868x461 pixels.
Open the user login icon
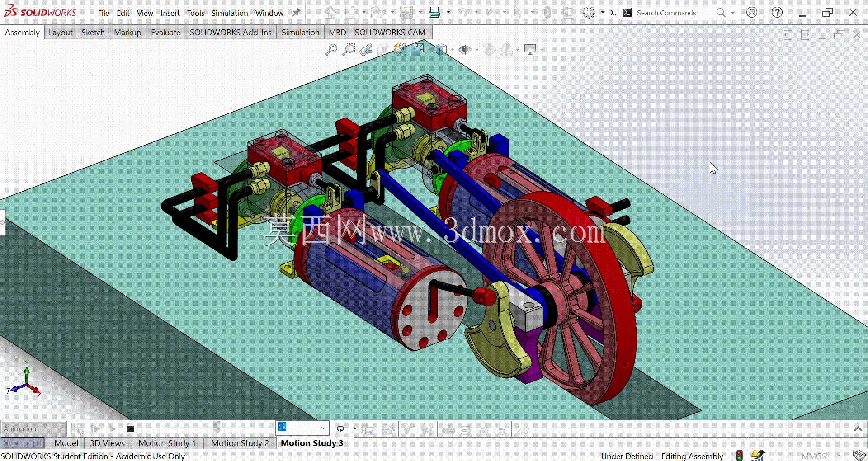click(x=752, y=13)
